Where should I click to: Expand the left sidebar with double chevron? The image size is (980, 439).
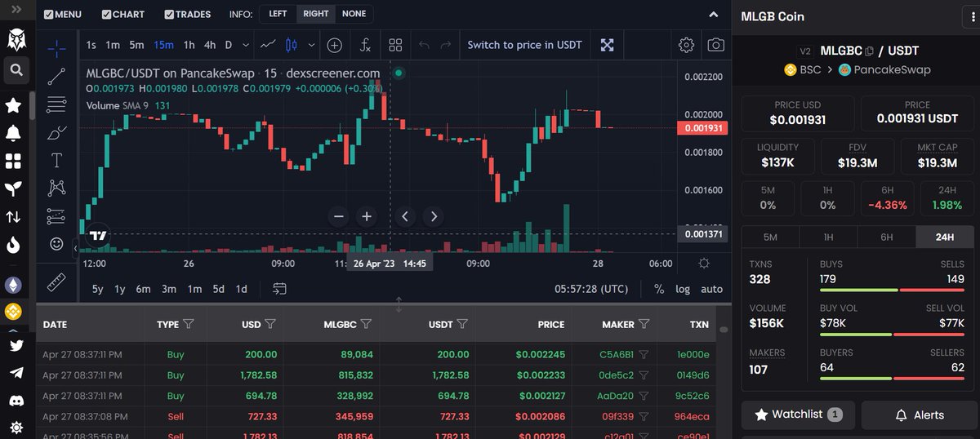pyautogui.click(x=16, y=9)
